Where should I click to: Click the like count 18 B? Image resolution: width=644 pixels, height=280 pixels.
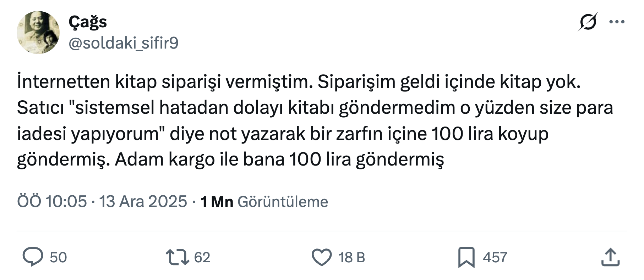351,257
